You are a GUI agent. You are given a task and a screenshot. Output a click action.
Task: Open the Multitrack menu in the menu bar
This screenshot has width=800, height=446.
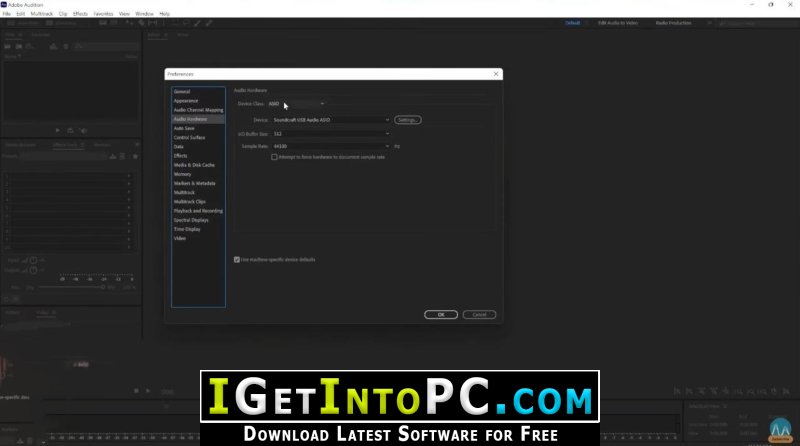click(42, 14)
